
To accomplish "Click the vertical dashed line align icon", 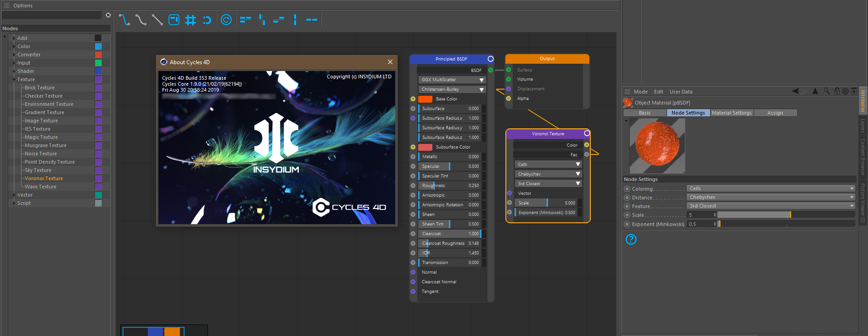I will pyautogui.click(x=295, y=20).
